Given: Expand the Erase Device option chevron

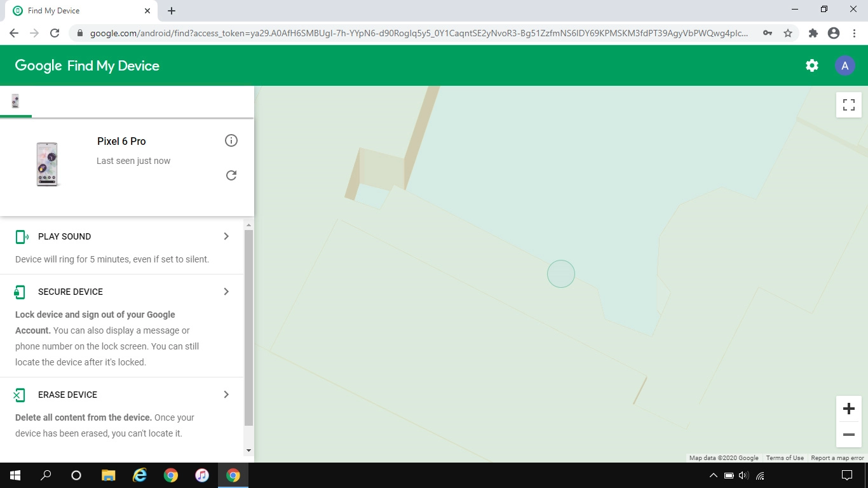Looking at the screenshot, I should pyautogui.click(x=226, y=395).
